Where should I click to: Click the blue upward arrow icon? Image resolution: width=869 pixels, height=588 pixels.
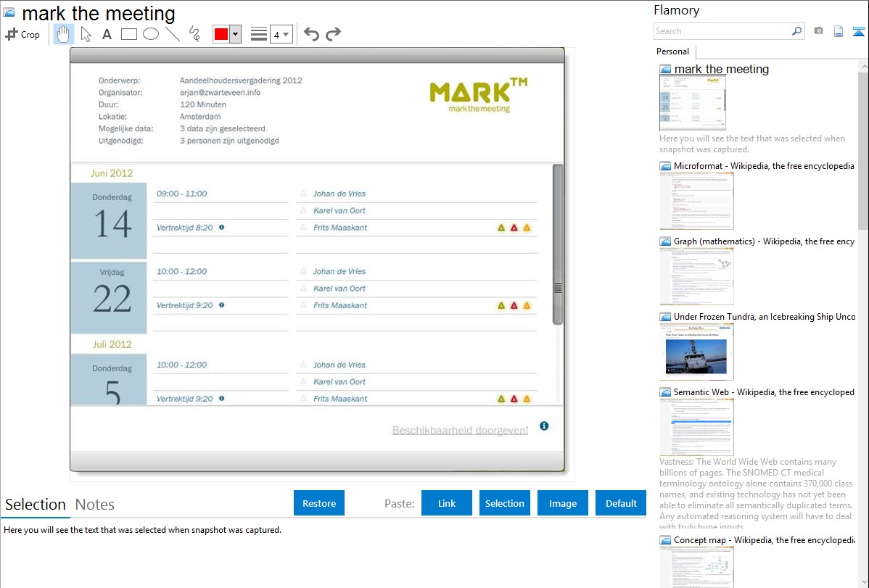858,31
